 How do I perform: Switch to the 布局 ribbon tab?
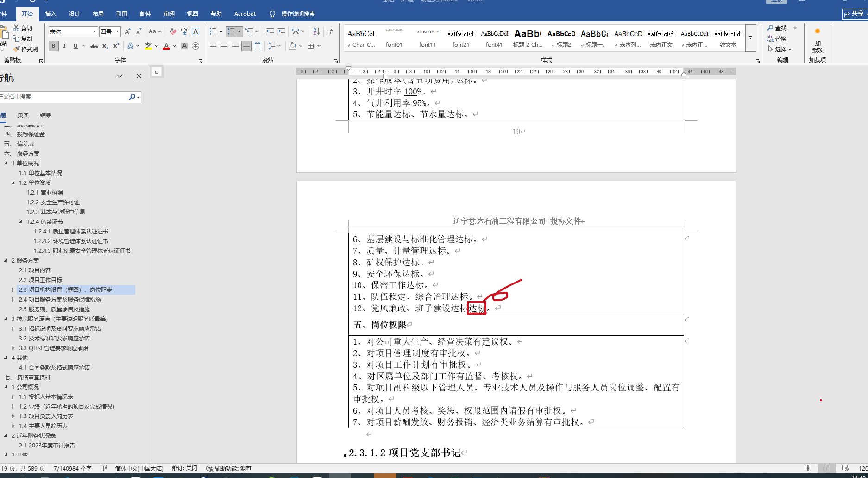[x=98, y=14]
